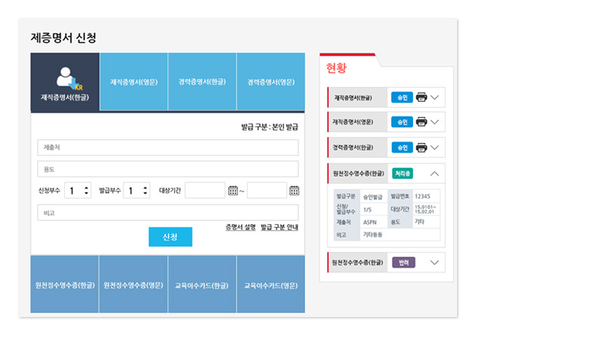Open the start date calendar picker
The image size is (609, 364).
pos(233,190)
